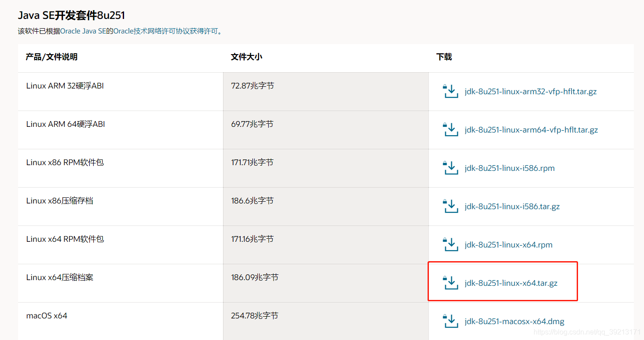
Task: Open the jdk-8u251-linux-x64.rpm link
Action: point(509,245)
